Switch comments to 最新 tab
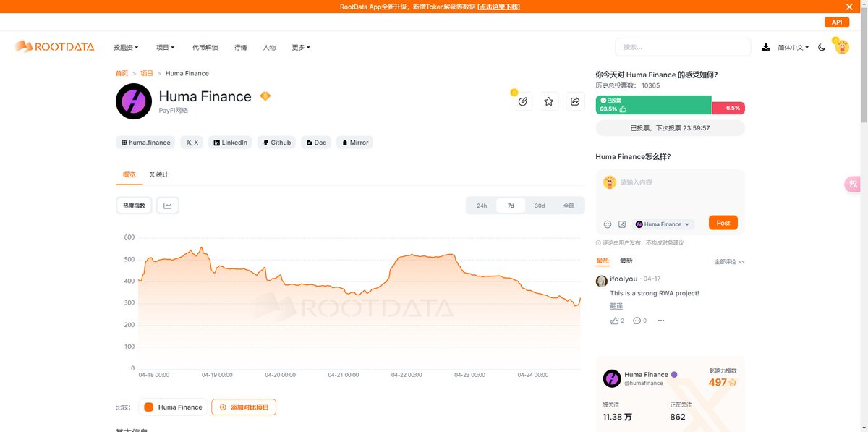This screenshot has width=868, height=432. (626, 261)
